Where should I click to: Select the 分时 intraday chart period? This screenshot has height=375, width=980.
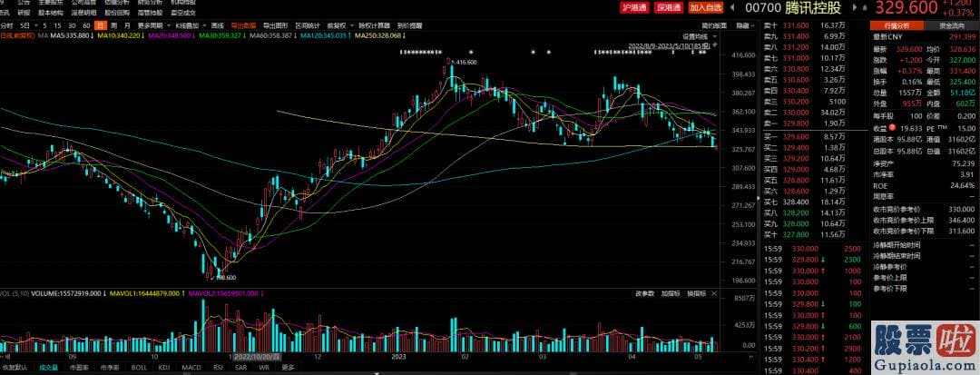[x=6, y=26]
